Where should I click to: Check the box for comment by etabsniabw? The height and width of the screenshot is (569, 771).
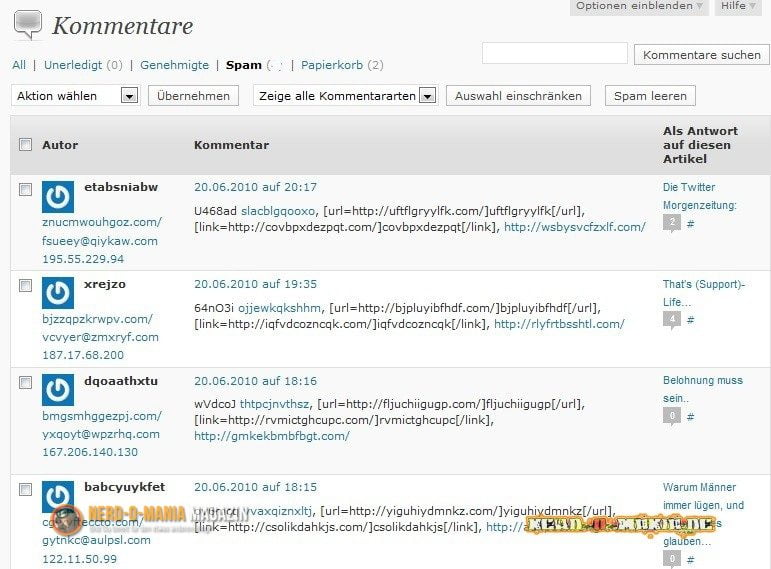[x=25, y=188]
